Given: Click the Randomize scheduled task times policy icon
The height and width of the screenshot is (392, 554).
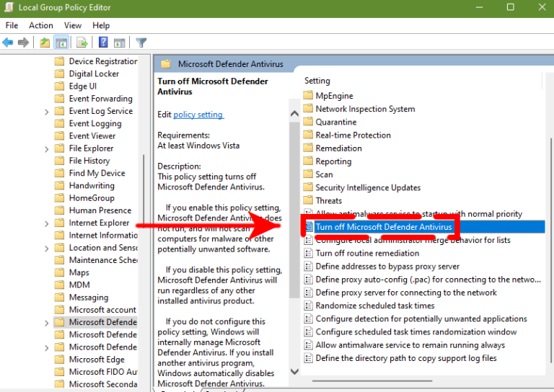Looking at the screenshot, I should [309, 306].
